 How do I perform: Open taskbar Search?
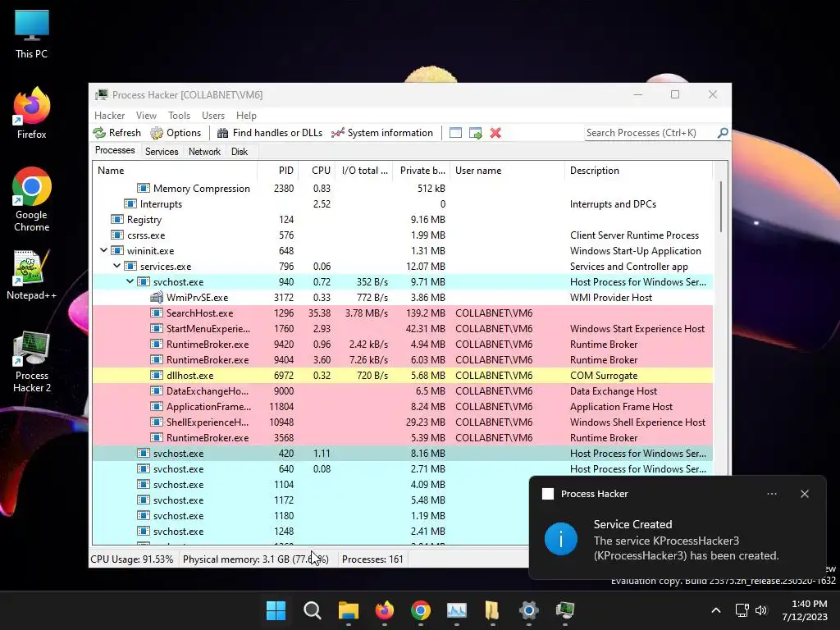tap(313, 610)
